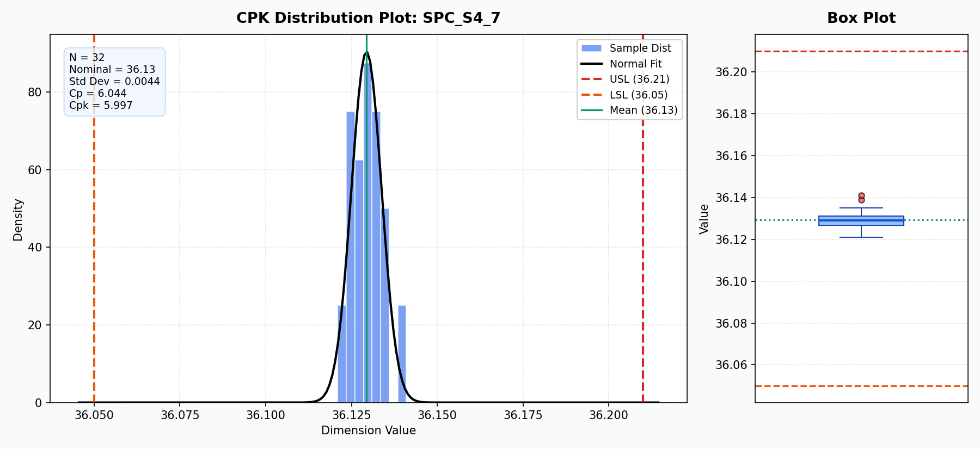Click the x-axis tick label "36.100"

266,415
